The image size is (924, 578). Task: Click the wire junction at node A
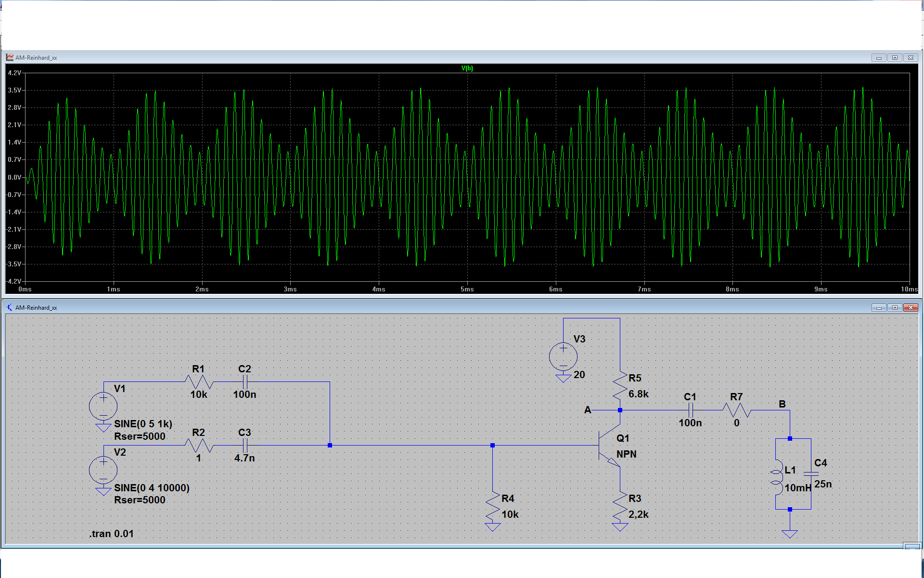coord(620,410)
